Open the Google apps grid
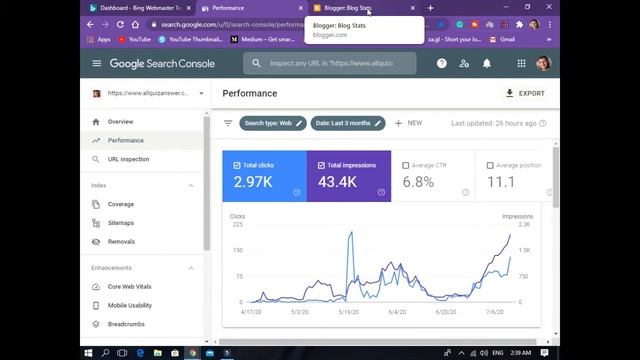The image size is (640, 360). click(521, 63)
